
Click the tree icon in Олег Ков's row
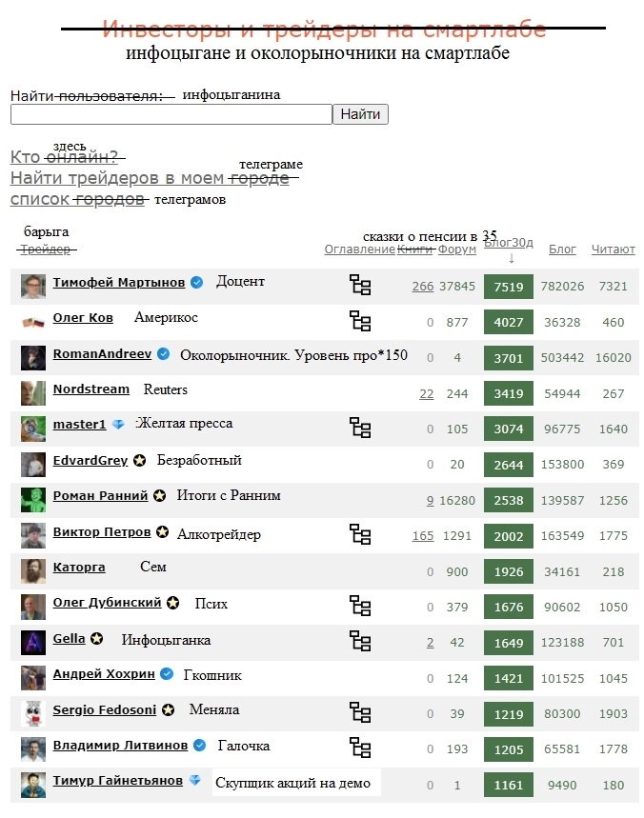[360, 321]
